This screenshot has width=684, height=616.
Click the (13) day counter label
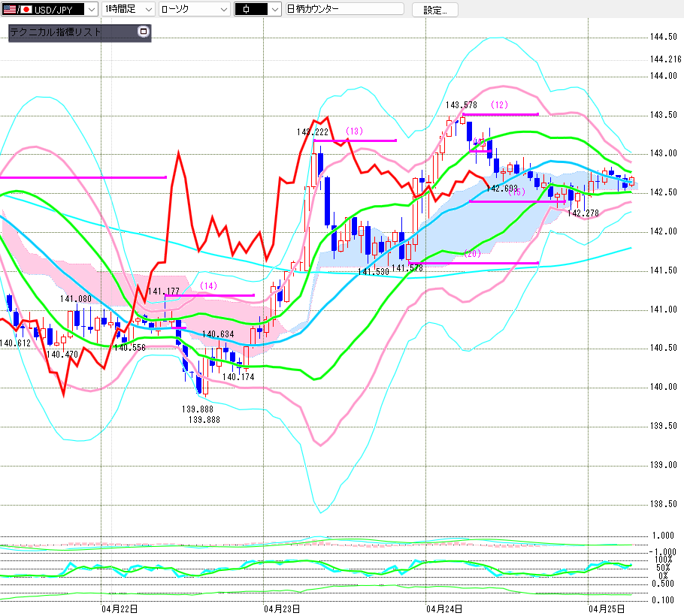coord(354,131)
